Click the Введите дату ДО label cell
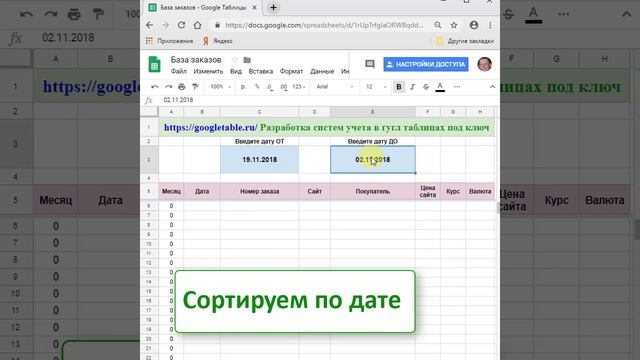Viewport: 640px width, 360px height. coord(373,141)
